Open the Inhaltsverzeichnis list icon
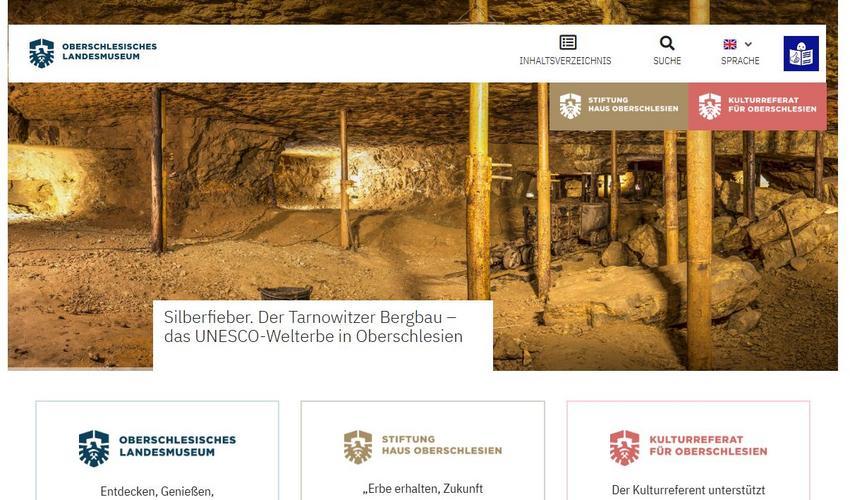Viewport: 850px width, 500px height. click(x=568, y=42)
